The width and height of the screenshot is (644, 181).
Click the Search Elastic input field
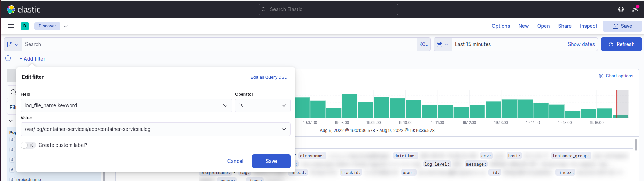coord(328,9)
